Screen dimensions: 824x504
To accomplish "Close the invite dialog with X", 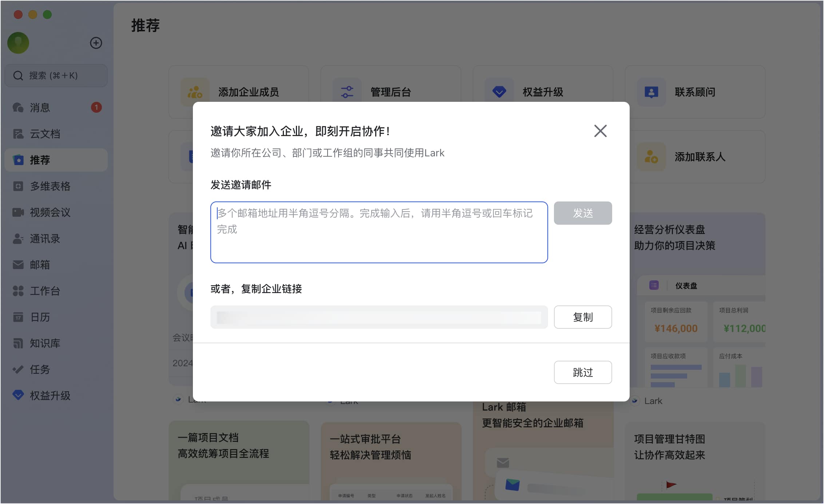I will click(600, 131).
